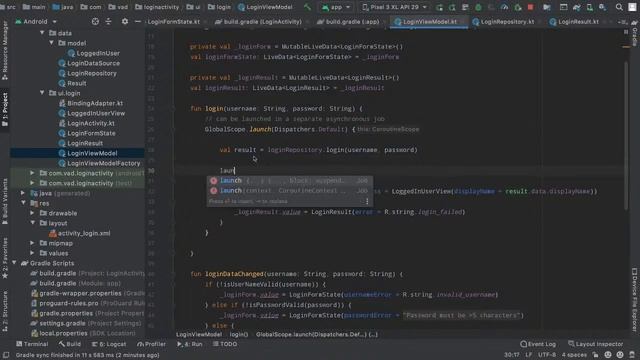Switch to build.gradle (app) tab
This screenshot has height=360, width=640.
(349, 22)
